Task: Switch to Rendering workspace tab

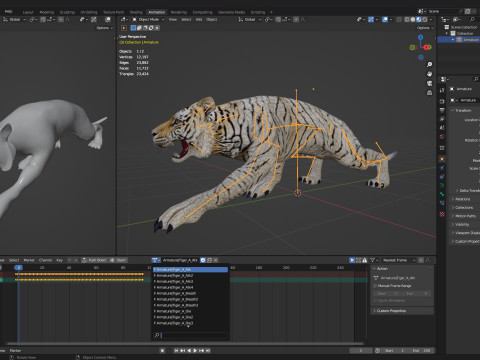Action: pyautogui.click(x=179, y=12)
